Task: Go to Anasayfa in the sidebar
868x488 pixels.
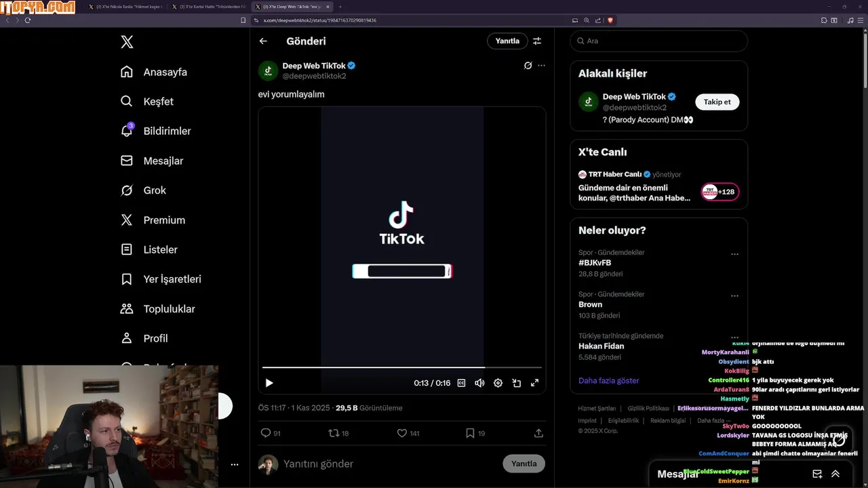Action: tap(154, 72)
